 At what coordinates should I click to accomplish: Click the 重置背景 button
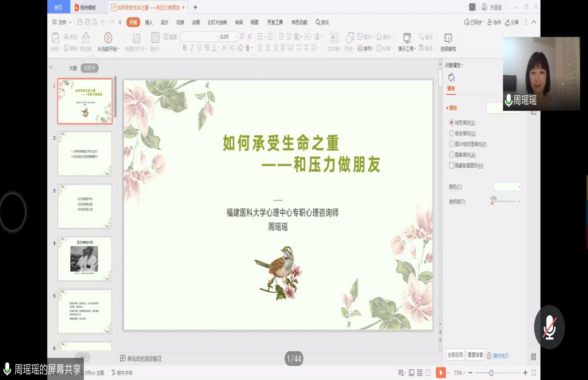[x=475, y=355]
